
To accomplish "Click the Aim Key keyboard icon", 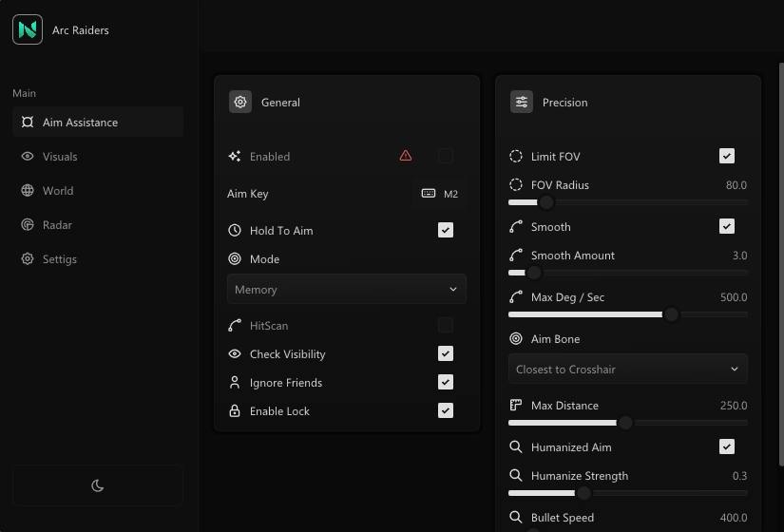I will tap(429, 194).
